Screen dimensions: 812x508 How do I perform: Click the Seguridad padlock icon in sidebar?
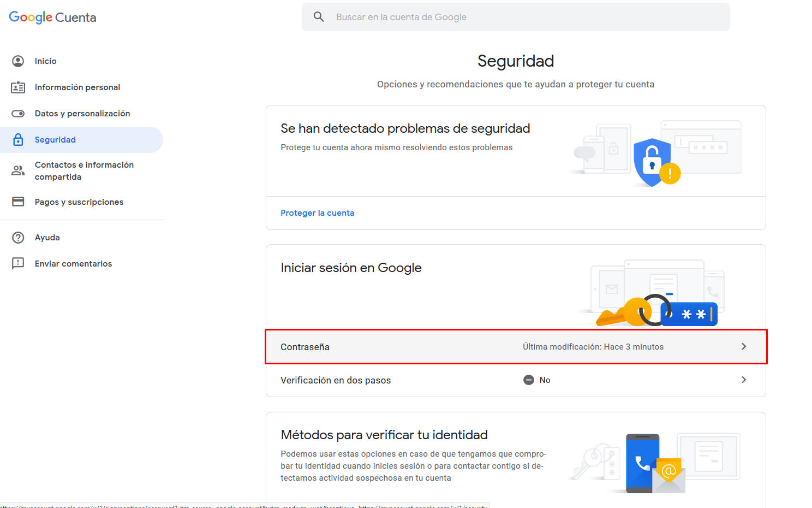click(18, 140)
